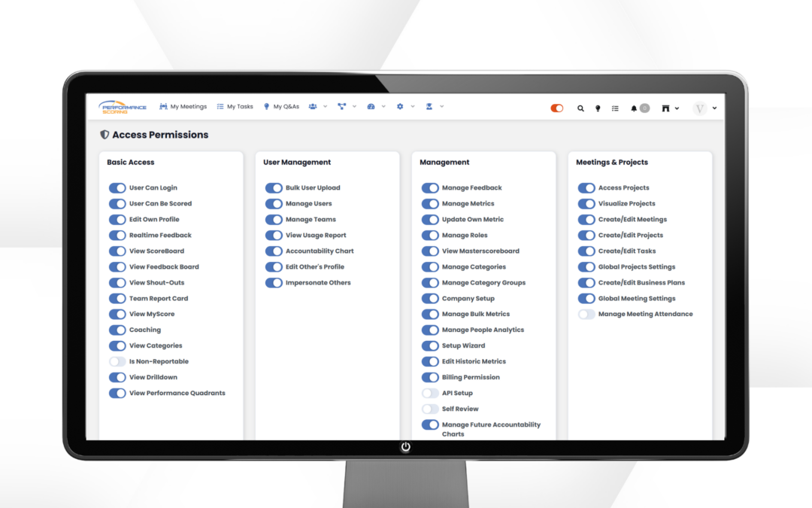Enable the Is Non-Reportable toggle
Viewport: 812px width, 508px height.
[x=117, y=361]
